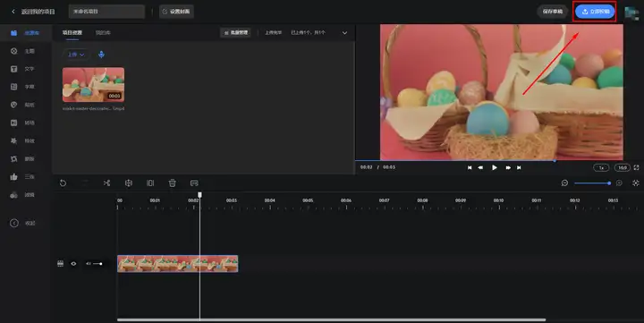Viewport: 644px width, 323px height.
Task: Click the greyed-out redo arrow
Action: click(85, 183)
